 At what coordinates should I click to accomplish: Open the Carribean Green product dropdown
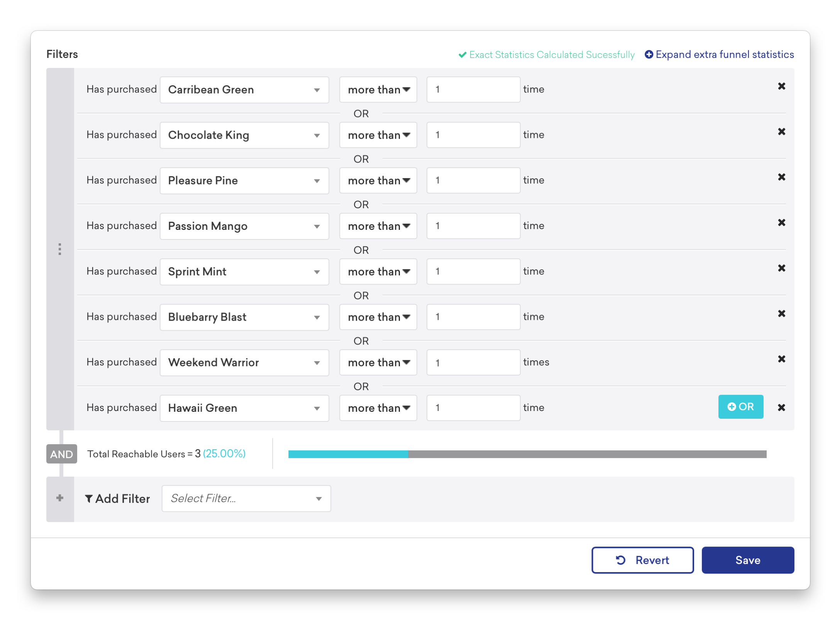(x=244, y=90)
